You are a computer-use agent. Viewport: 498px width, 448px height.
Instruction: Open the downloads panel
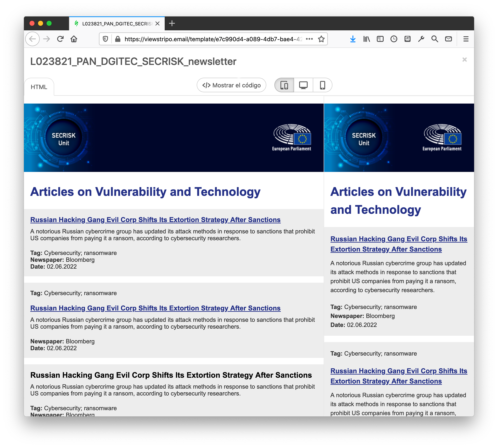[x=353, y=39]
